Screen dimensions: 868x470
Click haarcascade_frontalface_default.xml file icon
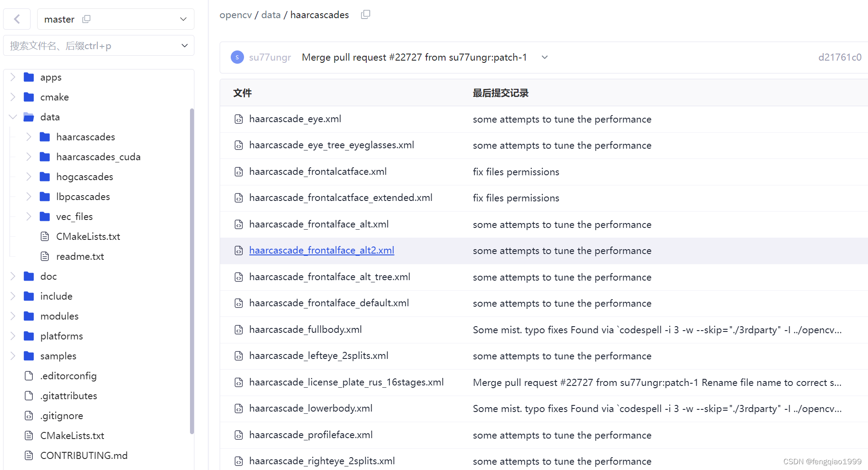[239, 303]
